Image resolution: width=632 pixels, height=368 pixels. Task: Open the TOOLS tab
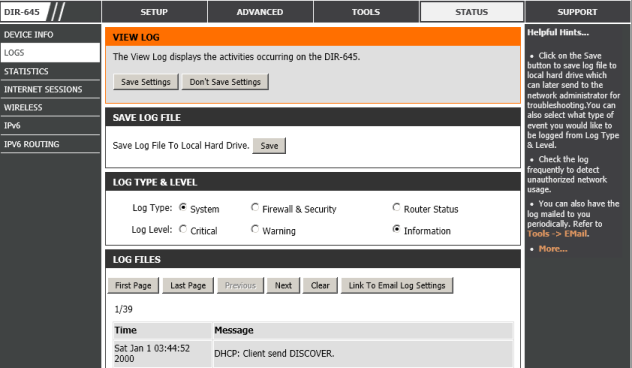pyautogui.click(x=366, y=12)
